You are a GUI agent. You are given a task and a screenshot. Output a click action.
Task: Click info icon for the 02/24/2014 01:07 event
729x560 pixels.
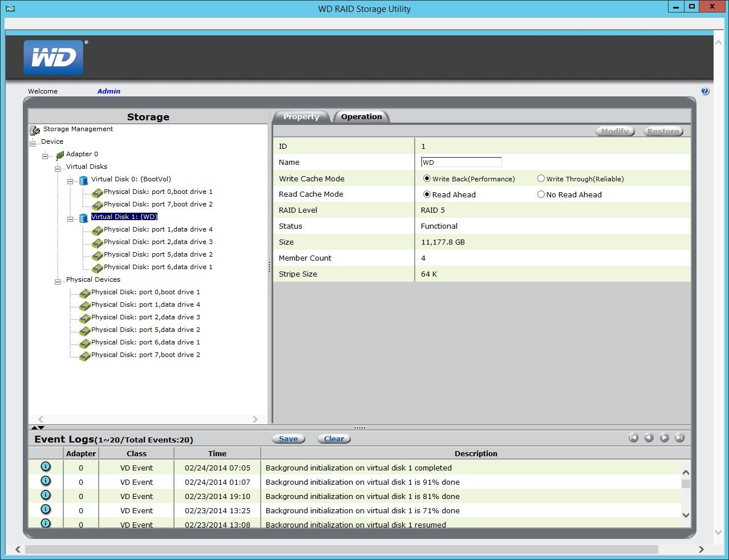(x=46, y=481)
